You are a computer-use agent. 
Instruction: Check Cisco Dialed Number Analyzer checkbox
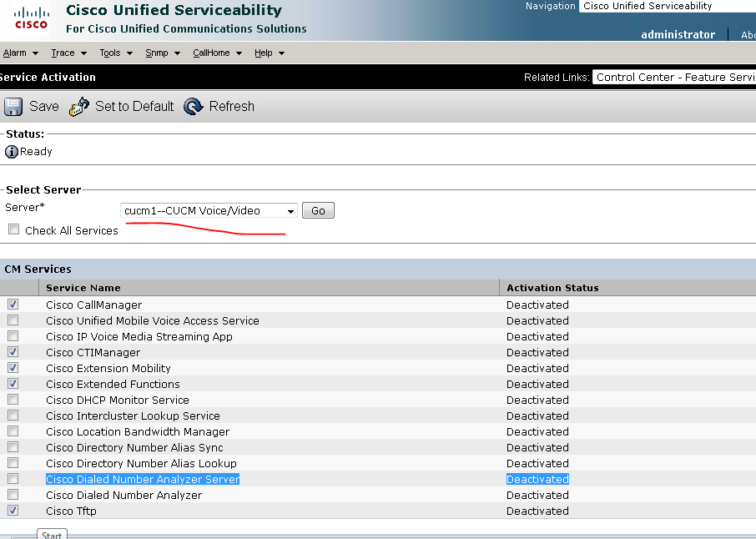point(13,495)
